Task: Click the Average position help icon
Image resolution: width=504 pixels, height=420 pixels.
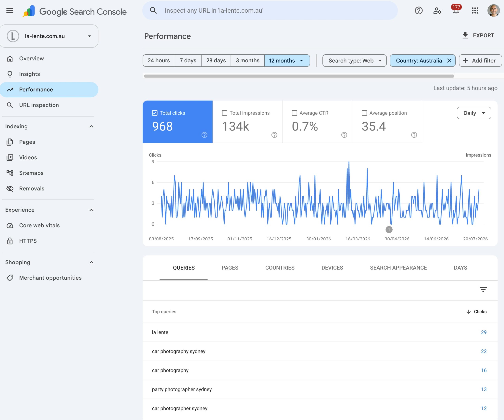Action: 414,135
